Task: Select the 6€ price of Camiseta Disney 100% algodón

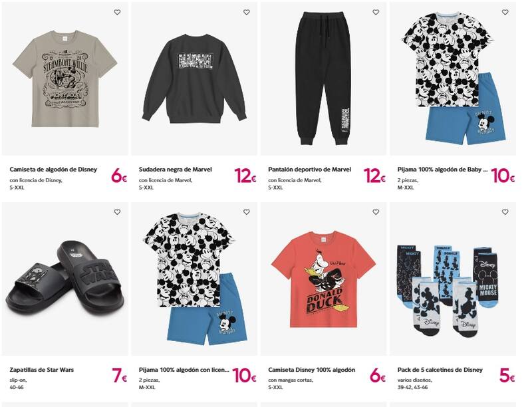Action: 377,375
